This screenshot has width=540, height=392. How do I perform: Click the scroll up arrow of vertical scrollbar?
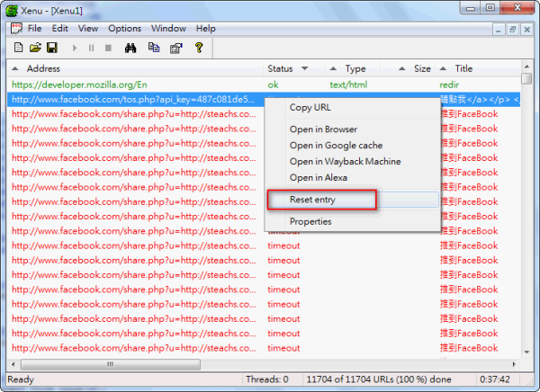tap(526, 67)
